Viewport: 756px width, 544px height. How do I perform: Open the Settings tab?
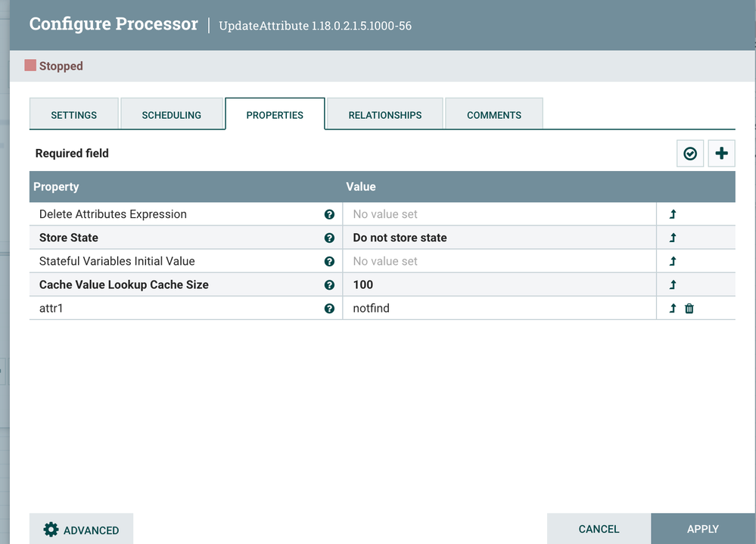click(73, 115)
